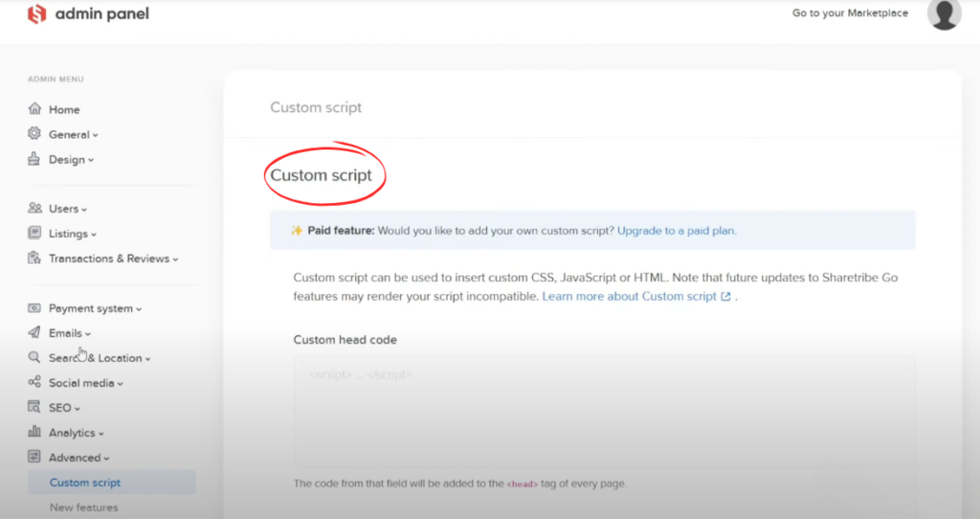Open the Search & Location menu item
The width and height of the screenshot is (980, 519).
tap(96, 358)
